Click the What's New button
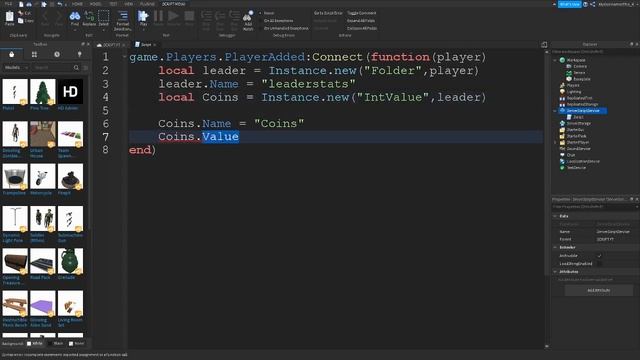The image size is (640, 360). [x=569, y=4]
